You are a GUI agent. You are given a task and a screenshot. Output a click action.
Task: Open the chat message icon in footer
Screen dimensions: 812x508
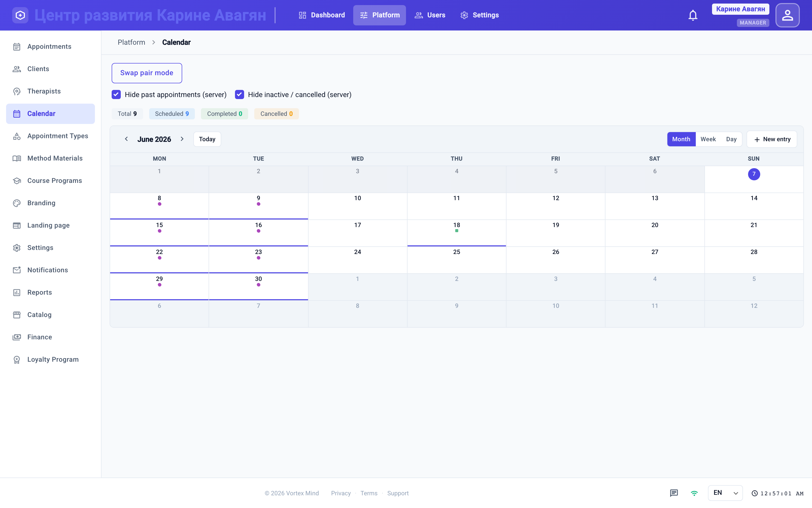tap(674, 493)
